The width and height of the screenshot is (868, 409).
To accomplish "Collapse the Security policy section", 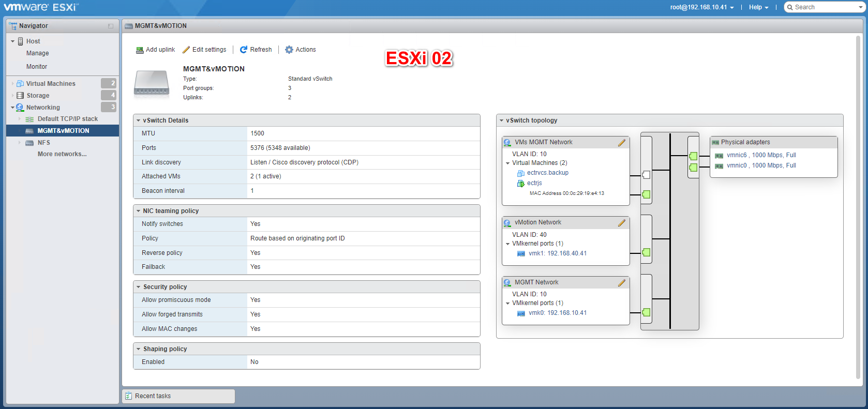I will click(x=139, y=287).
